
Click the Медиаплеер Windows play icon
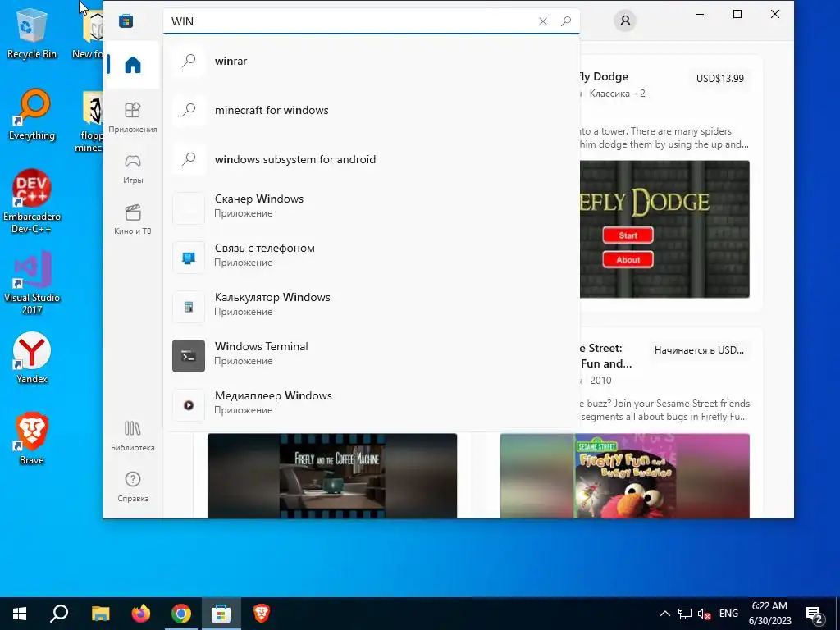pos(189,405)
